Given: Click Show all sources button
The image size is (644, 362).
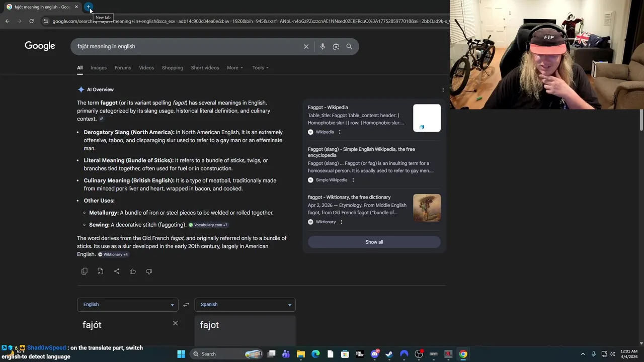Looking at the screenshot, I should 374,242.
